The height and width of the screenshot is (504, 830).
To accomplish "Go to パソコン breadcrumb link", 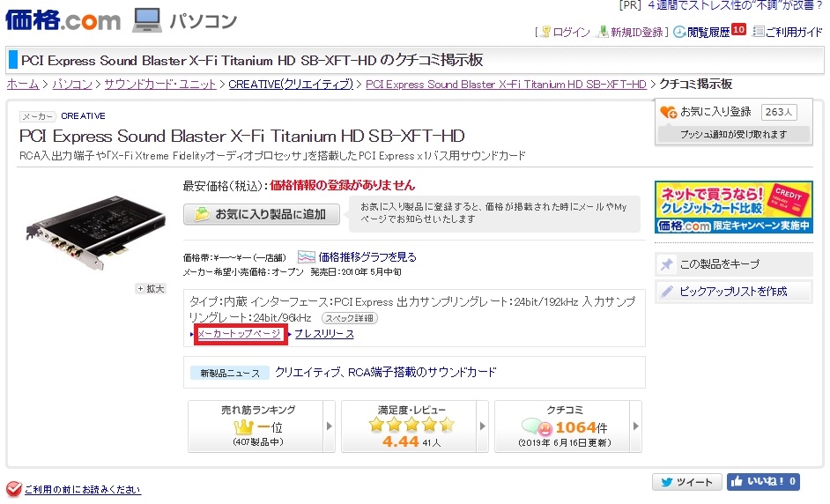I will 72,85.
